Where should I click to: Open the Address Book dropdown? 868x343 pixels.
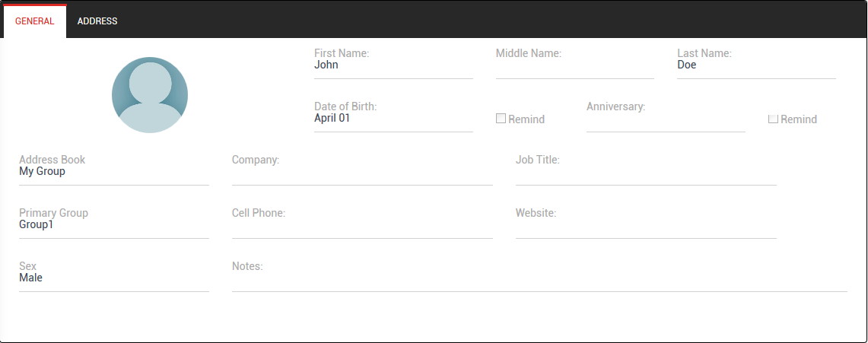click(113, 172)
